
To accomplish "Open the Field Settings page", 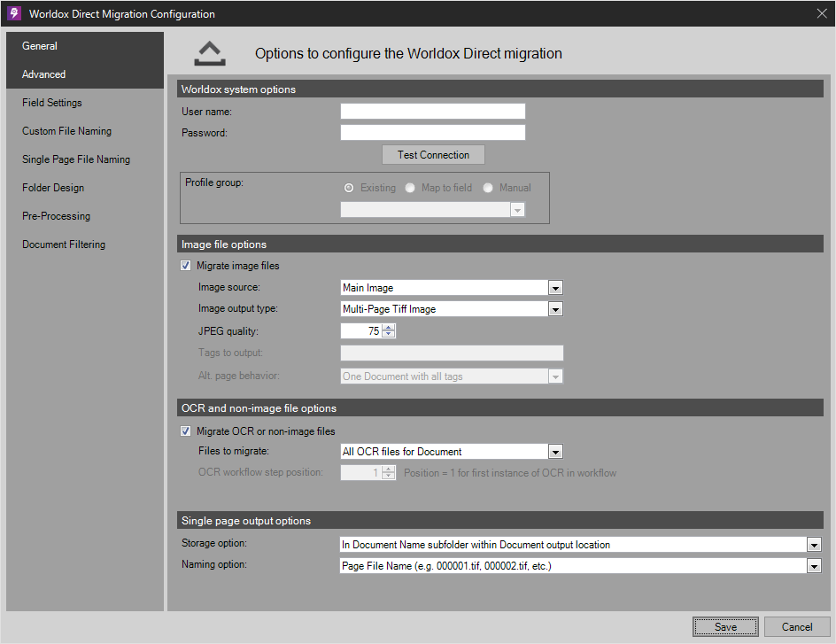I will pos(85,103).
